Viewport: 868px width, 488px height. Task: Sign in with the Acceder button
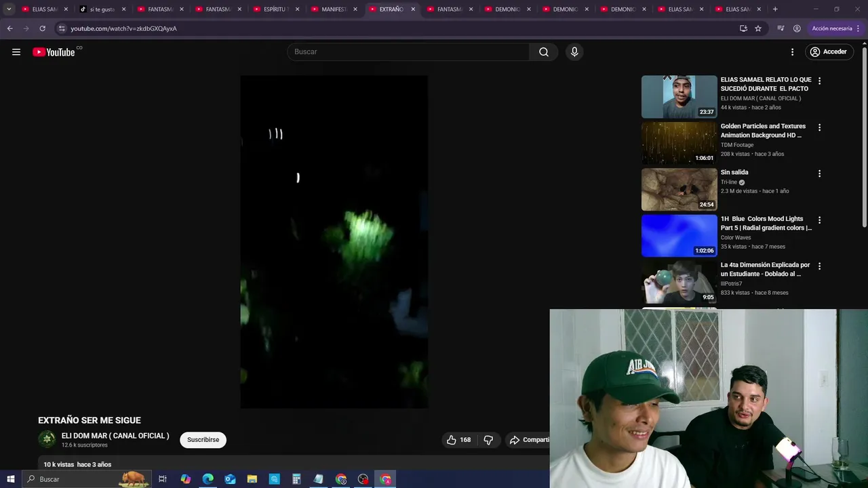(x=828, y=52)
